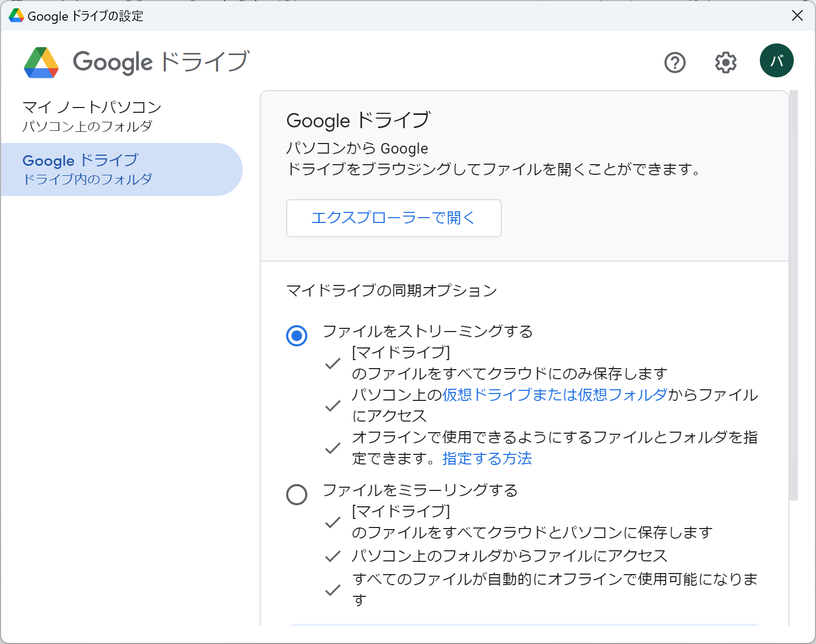Click the vertical scrollbar thumb
The width and height of the screenshot is (816, 644).
(x=793, y=295)
